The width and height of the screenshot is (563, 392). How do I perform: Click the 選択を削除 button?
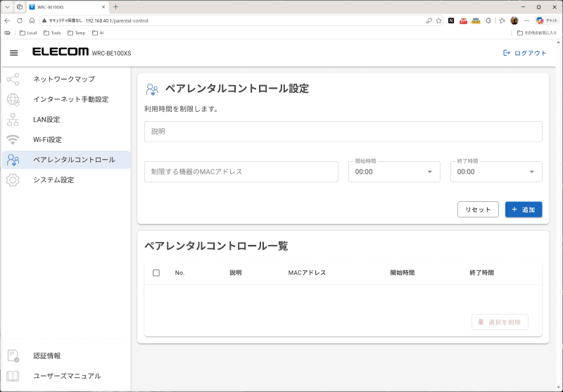[x=500, y=322]
